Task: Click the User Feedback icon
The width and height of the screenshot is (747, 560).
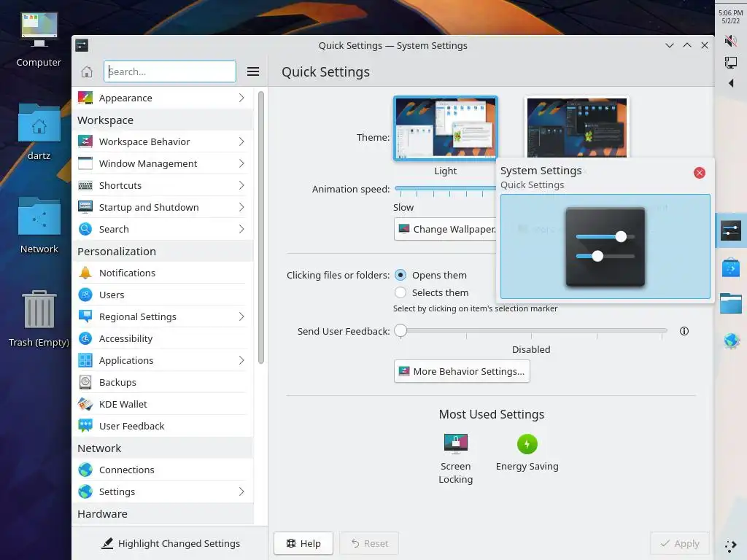Action: (x=85, y=426)
